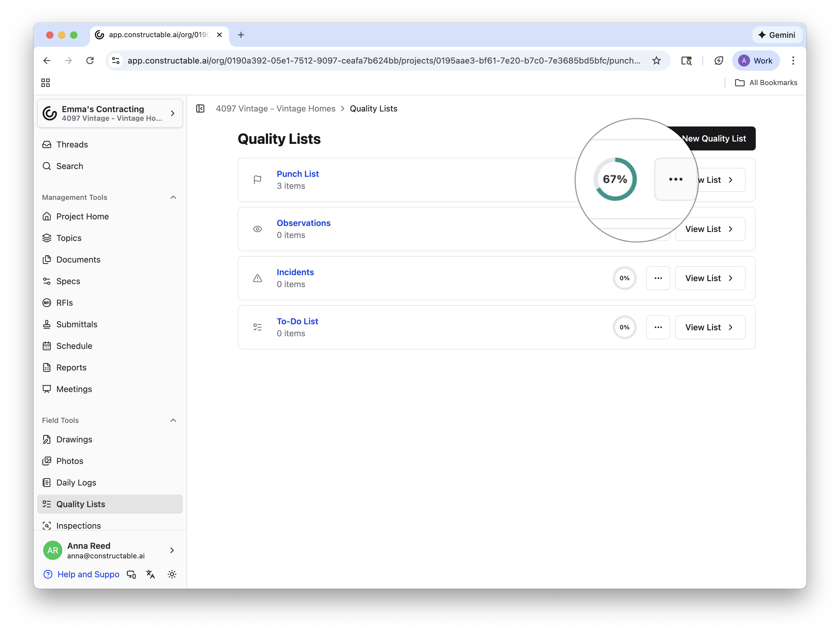Collapse the Field Tools section
Image resolution: width=840 pixels, height=633 pixels.
[173, 421]
